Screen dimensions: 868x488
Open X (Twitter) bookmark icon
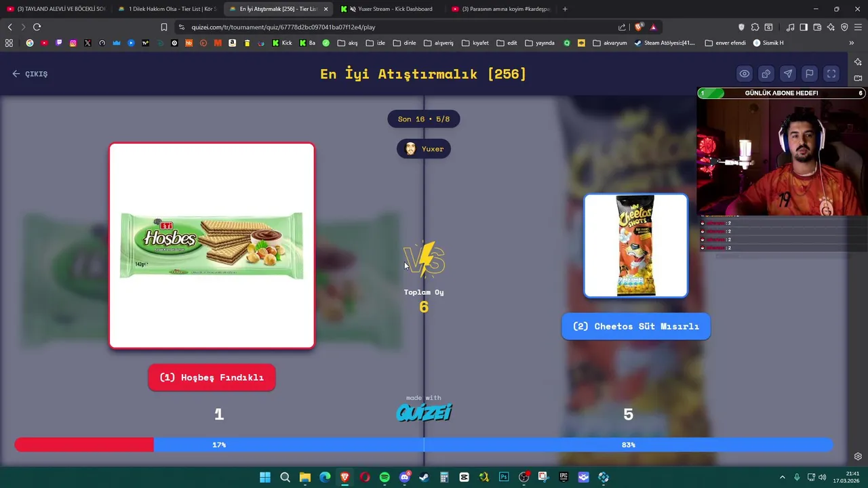(x=87, y=43)
